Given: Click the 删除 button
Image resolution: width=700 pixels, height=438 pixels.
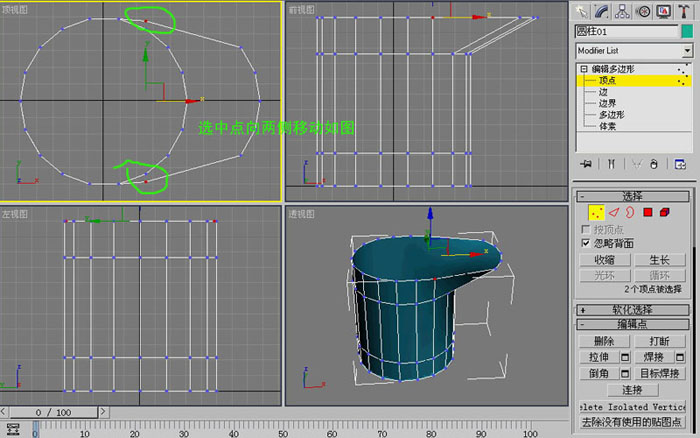Looking at the screenshot, I should (x=604, y=341).
